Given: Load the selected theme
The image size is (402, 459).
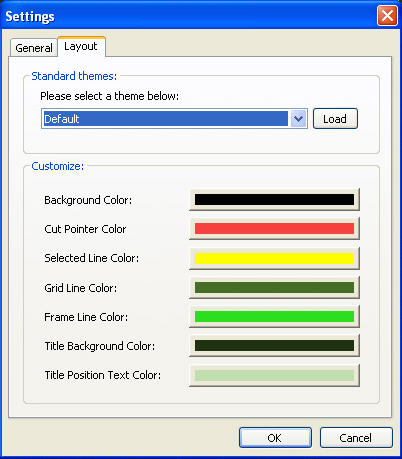Looking at the screenshot, I should [x=335, y=119].
